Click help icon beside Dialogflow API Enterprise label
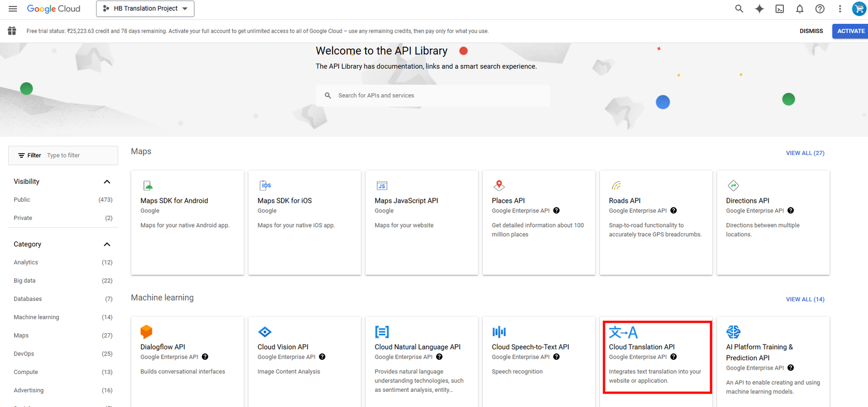Screen dimensions: 868x407 click(x=205, y=357)
